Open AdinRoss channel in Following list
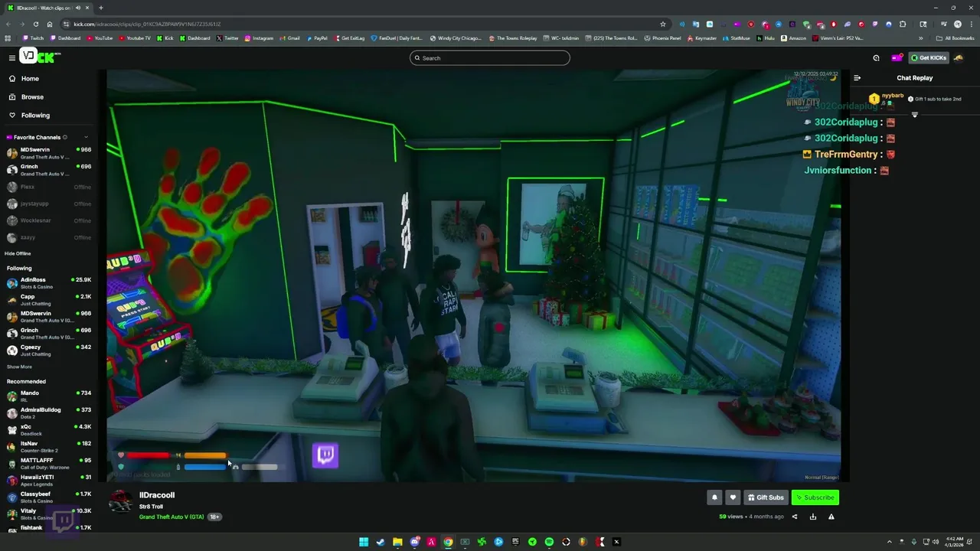Screen dimensions: 980x551 49,283
